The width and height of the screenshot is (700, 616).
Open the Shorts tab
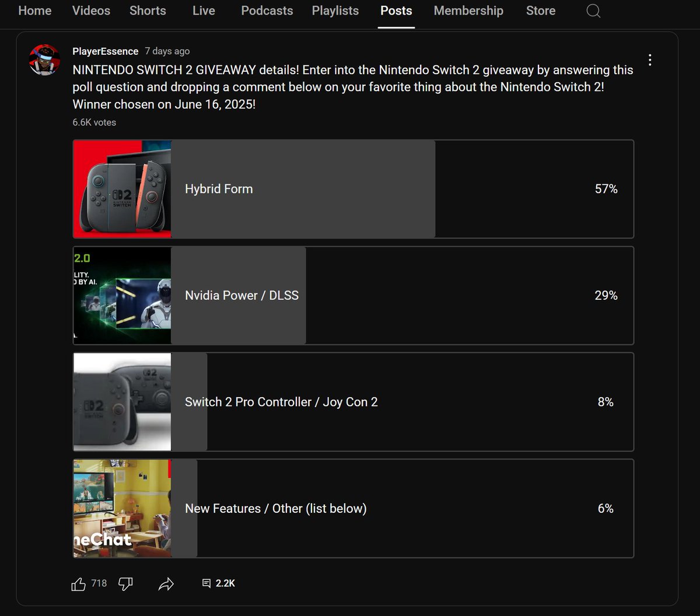click(148, 10)
